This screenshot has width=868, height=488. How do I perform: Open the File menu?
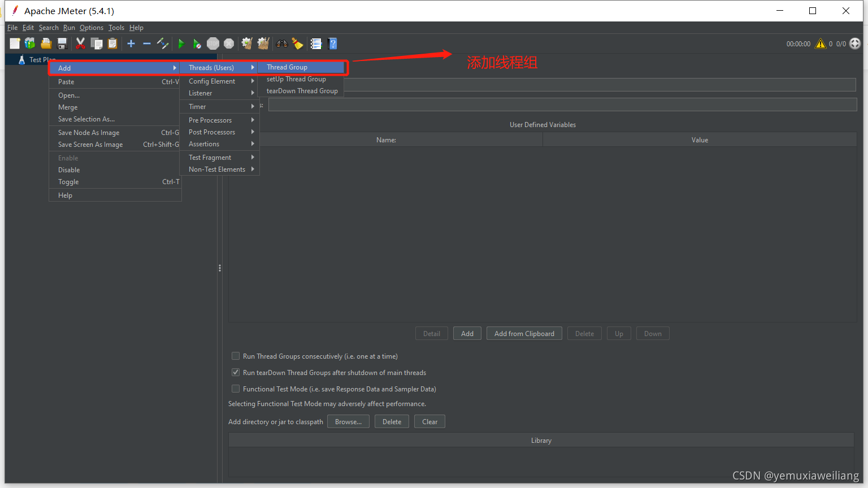(12, 28)
